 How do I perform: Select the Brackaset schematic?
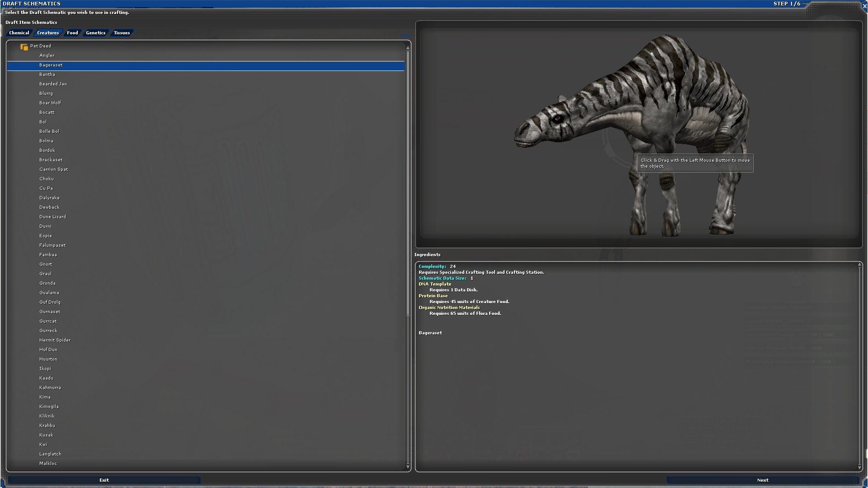pos(51,160)
